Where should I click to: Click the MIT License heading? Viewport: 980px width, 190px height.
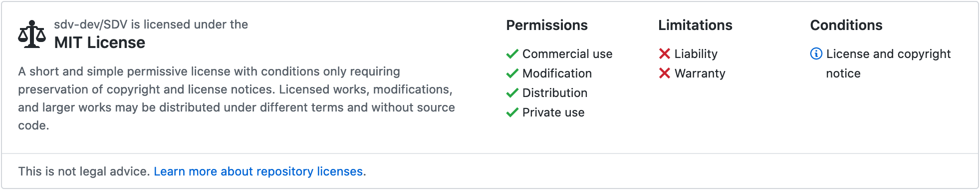[x=100, y=42]
